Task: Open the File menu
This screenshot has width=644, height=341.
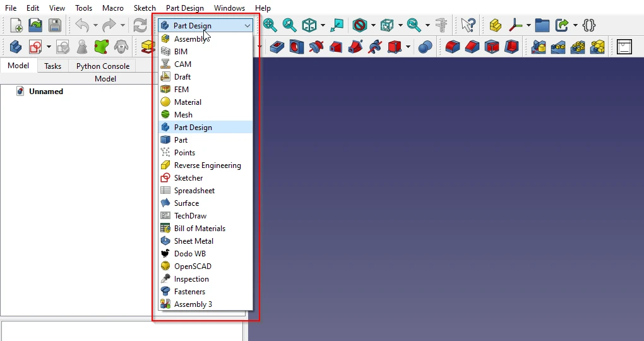Action: pyautogui.click(x=11, y=8)
